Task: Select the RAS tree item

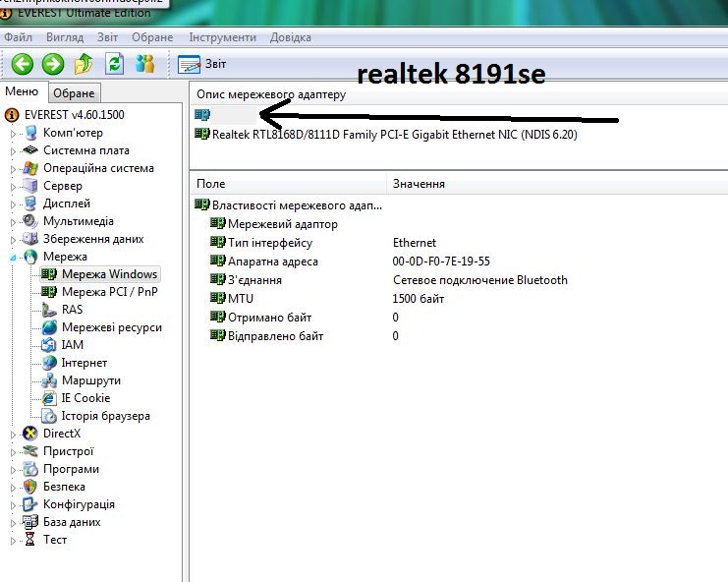Action: point(72,310)
